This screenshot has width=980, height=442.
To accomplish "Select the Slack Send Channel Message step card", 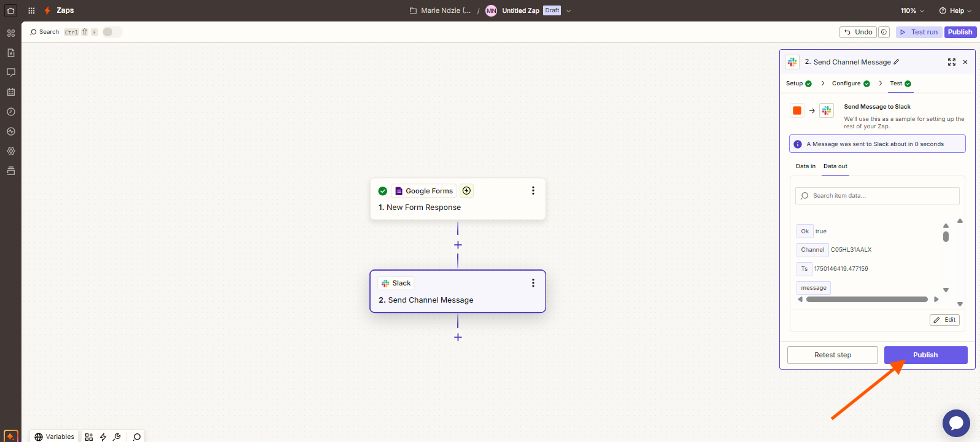I will (x=458, y=291).
